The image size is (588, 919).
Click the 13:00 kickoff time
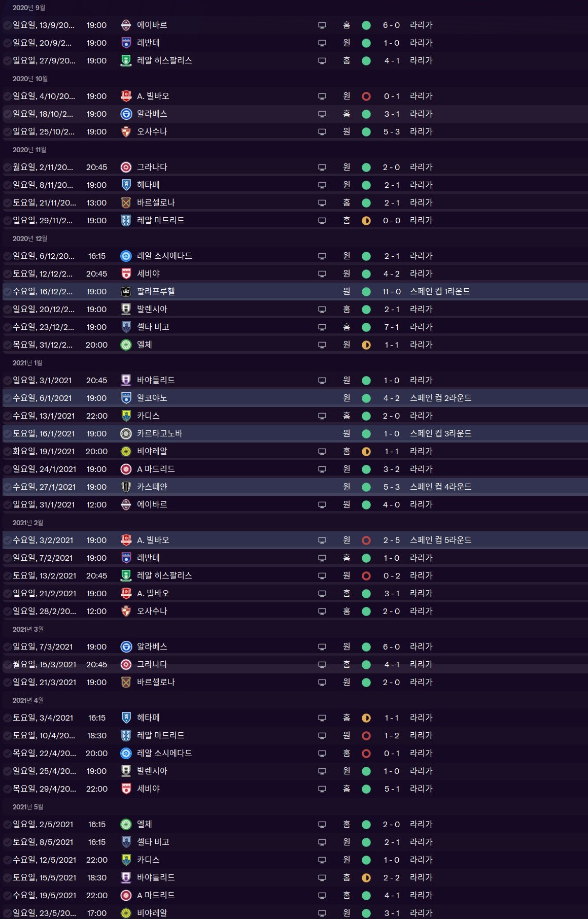[96, 202]
